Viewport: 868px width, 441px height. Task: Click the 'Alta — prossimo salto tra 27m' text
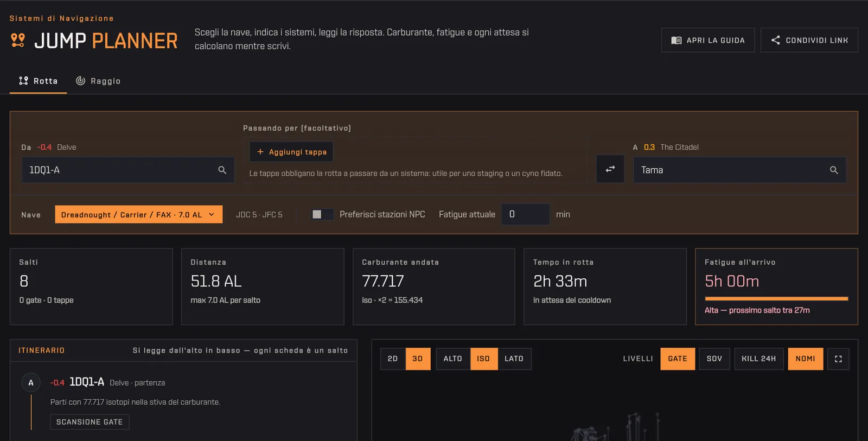pyautogui.click(x=757, y=310)
